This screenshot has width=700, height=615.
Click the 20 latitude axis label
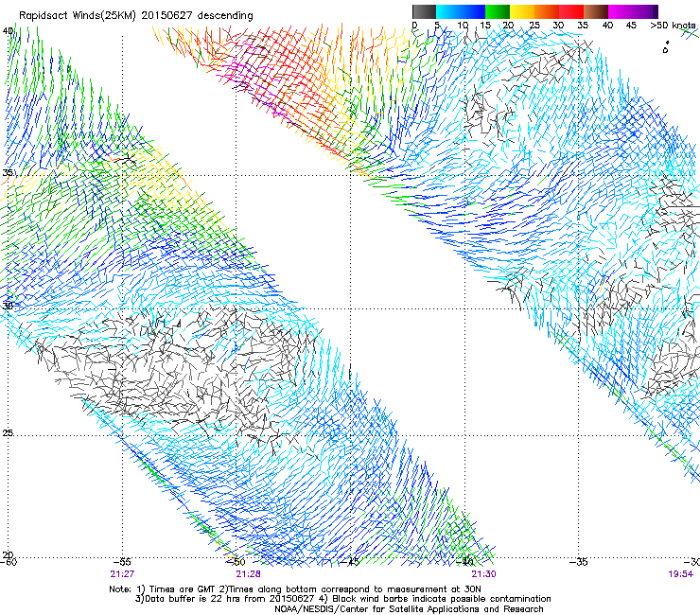click(x=8, y=554)
